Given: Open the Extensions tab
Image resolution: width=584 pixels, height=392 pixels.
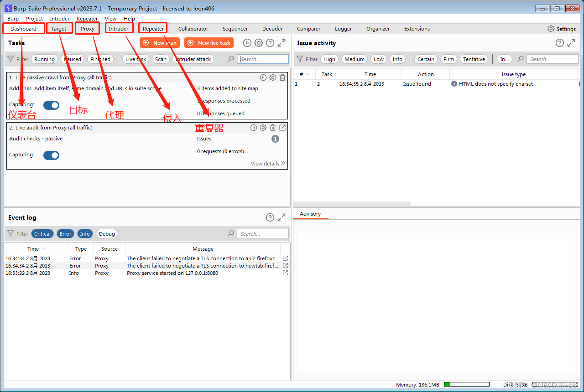Looking at the screenshot, I should 417,29.
